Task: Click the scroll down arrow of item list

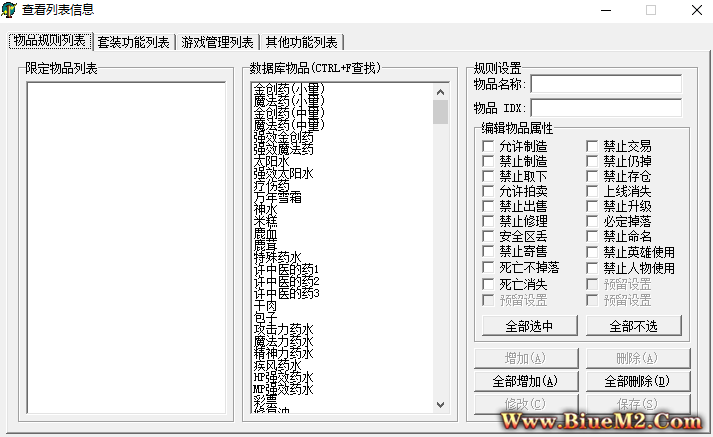Action: tap(440, 404)
